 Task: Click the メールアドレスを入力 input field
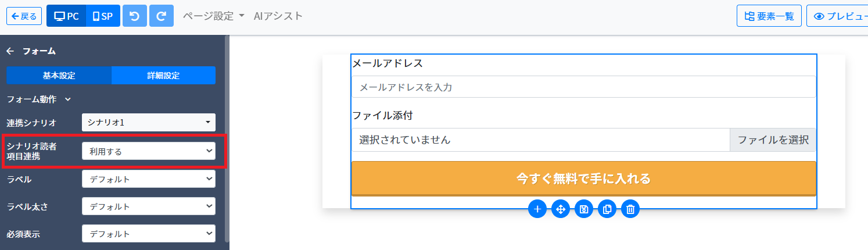tap(584, 87)
